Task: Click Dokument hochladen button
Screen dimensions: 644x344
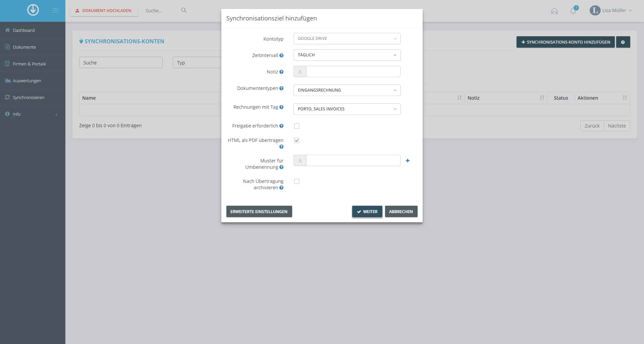Action: pyautogui.click(x=104, y=10)
